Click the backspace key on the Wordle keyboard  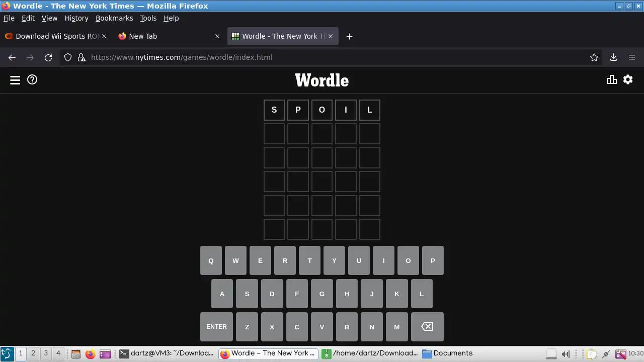tap(427, 327)
